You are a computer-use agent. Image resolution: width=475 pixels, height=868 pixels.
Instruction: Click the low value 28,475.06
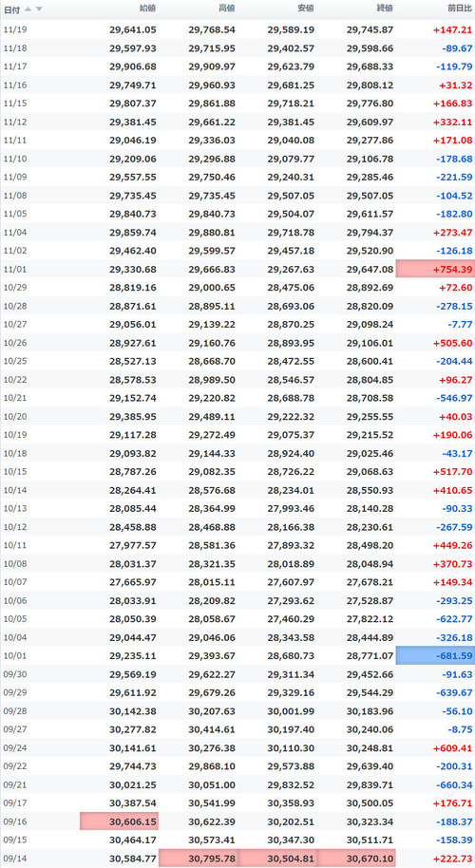(291, 288)
